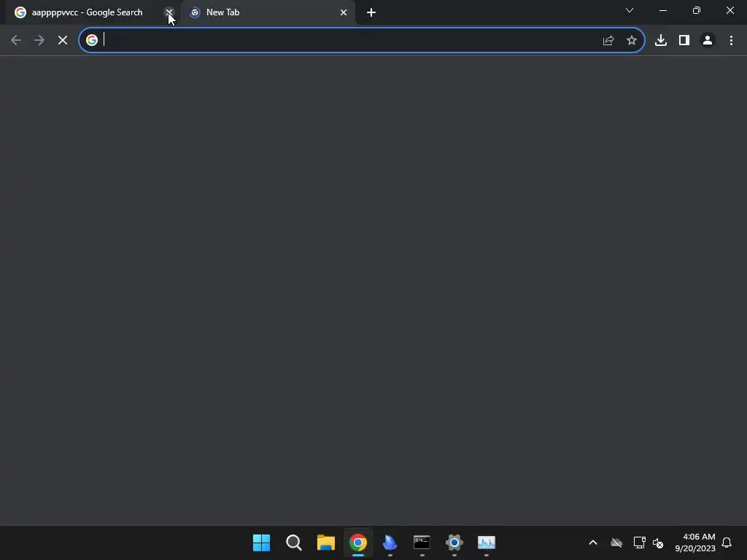
Task: Launch File Explorer from the taskbar
Action: 326,542
